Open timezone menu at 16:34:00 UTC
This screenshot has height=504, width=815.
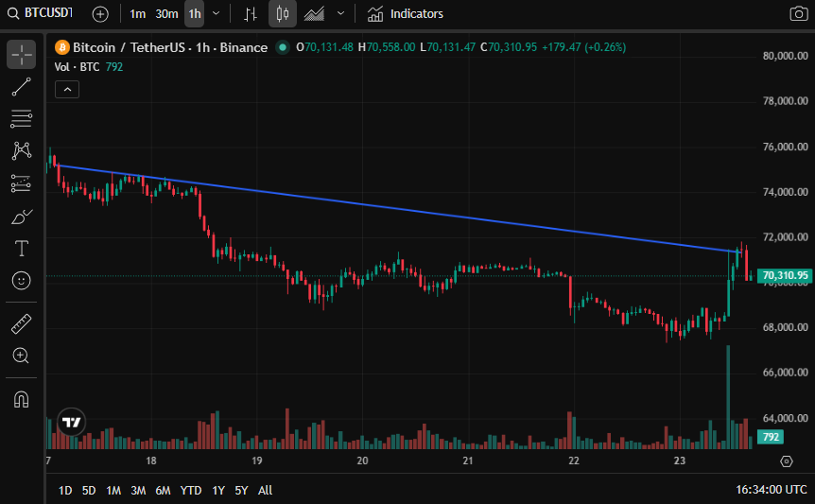[771, 490]
